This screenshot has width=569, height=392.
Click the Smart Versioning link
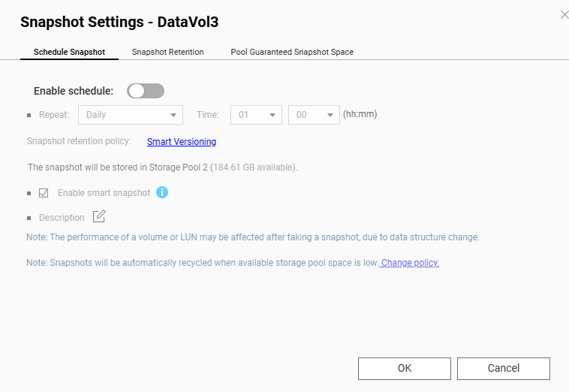[182, 141]
